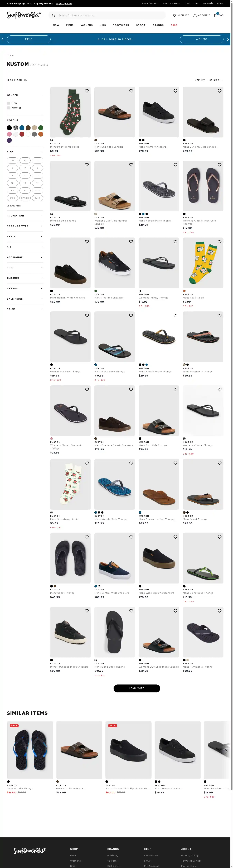
Task: Advance promo banner with right arrow
Action: (x=228, y=39)
